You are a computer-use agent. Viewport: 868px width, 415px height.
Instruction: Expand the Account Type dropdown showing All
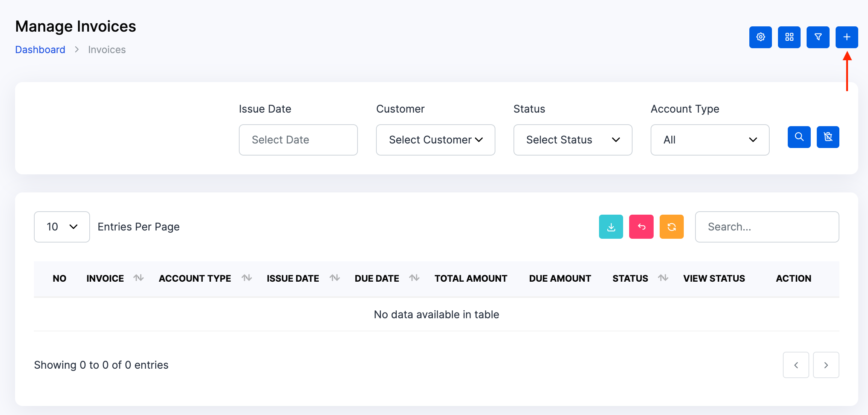(709, 140)
